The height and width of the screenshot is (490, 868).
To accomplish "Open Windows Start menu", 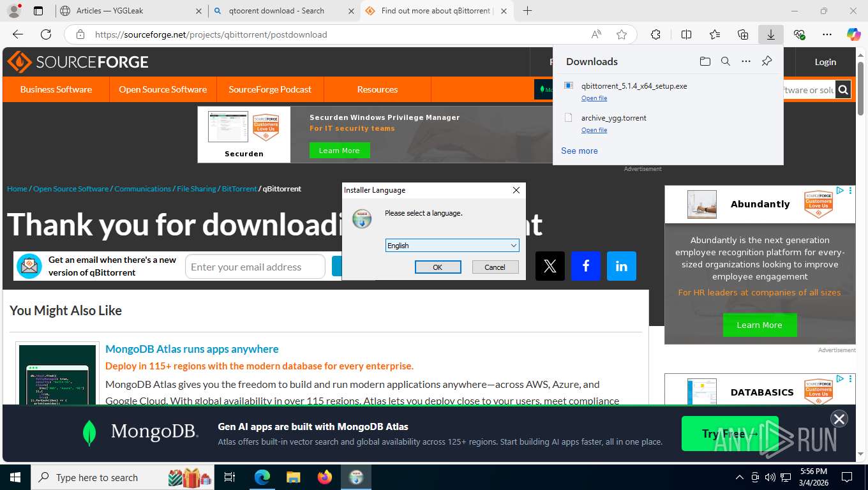I will pos(15,477).
